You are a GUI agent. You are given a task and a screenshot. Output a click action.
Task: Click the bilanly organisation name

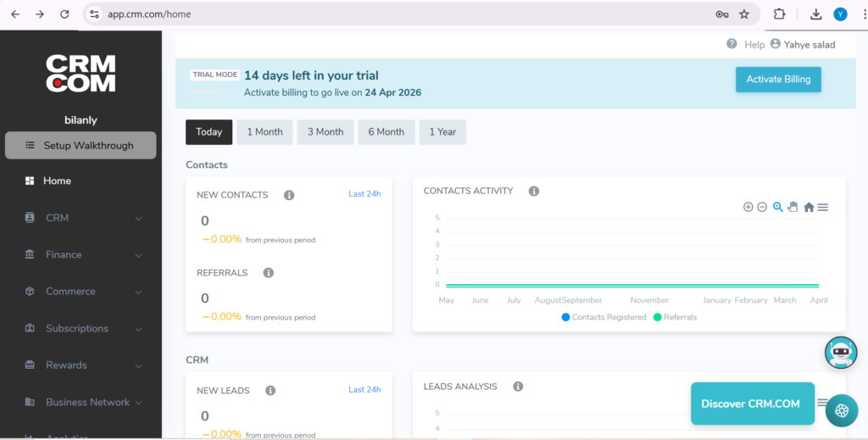(x=81, y=120)
